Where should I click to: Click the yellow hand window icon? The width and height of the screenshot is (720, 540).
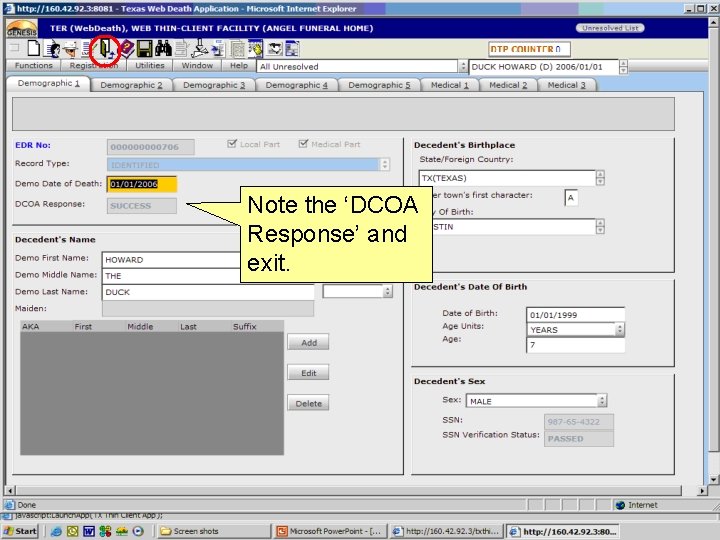coord(255,49)
